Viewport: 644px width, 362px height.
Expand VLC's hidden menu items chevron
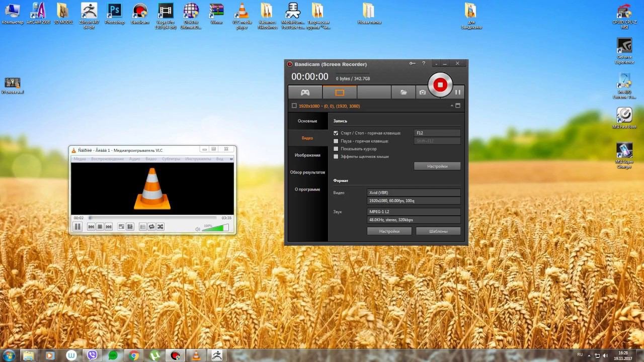[231, 159]
